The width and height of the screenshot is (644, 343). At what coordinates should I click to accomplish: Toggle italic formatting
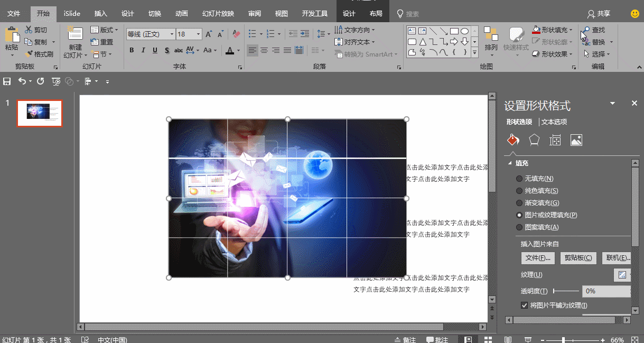coord(143,50)
